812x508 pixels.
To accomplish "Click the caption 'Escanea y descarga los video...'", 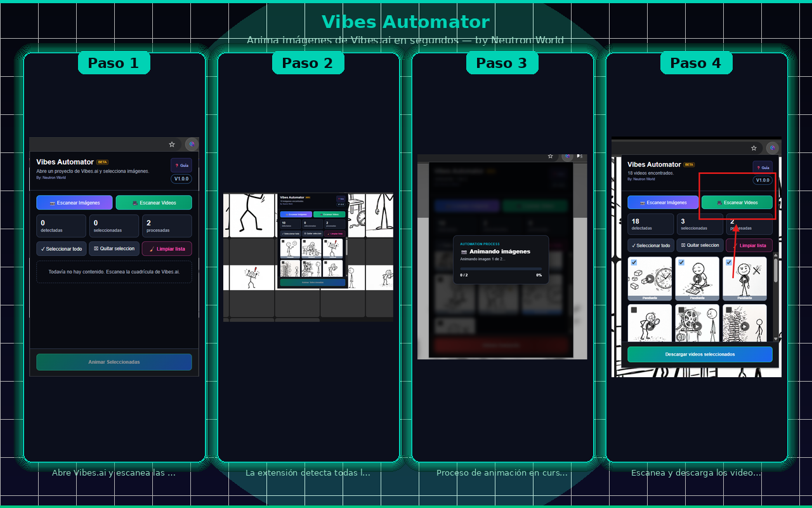I will pyautogui.click(x=696, y=472).
